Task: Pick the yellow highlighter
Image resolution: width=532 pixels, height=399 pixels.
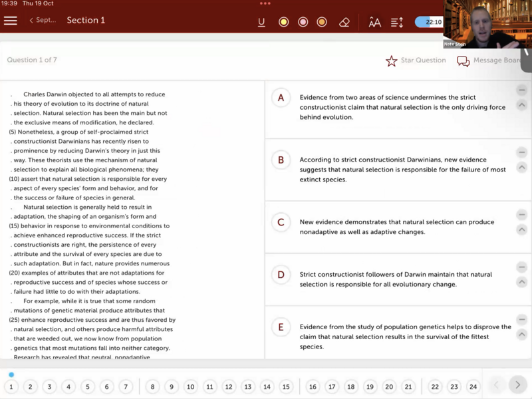Action: pos(283,22)
